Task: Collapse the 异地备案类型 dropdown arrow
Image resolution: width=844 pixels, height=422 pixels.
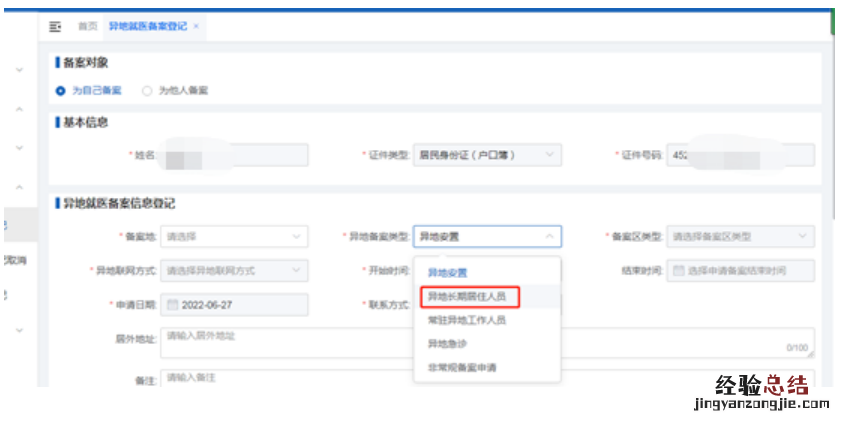Action: (549, 237)
